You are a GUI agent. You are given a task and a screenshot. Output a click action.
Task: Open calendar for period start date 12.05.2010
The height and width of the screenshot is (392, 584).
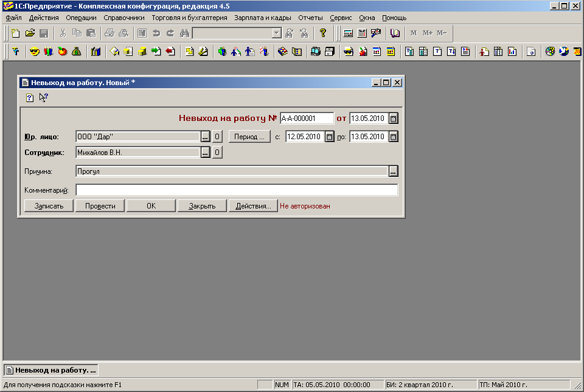coord(330,137)
